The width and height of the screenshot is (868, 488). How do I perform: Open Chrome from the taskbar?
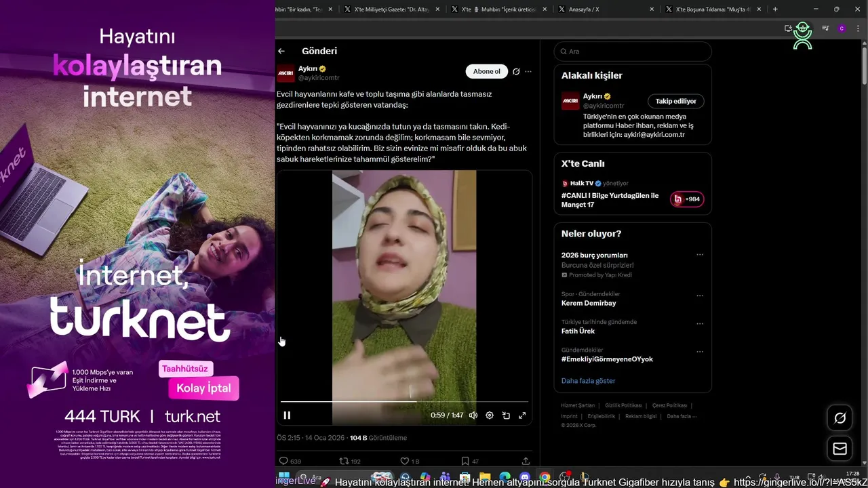[545, 477]
